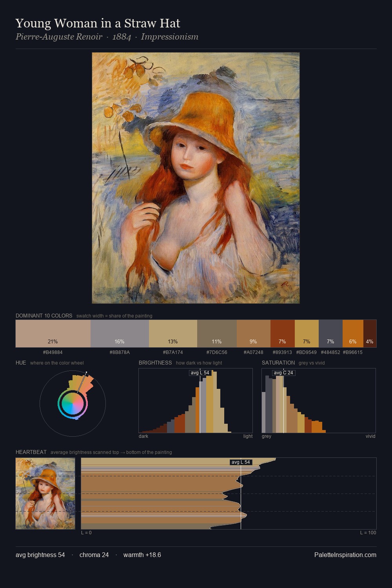The image size is (392, 588).
Task: Select the 16% grey swatch
Action: (x=120, y=334)
